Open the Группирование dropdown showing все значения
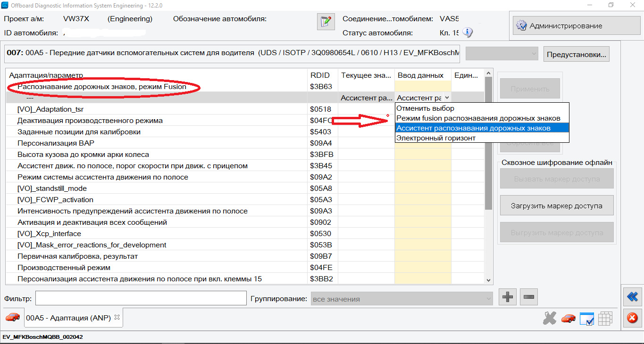The image size is (644, 344). [402, 299]
